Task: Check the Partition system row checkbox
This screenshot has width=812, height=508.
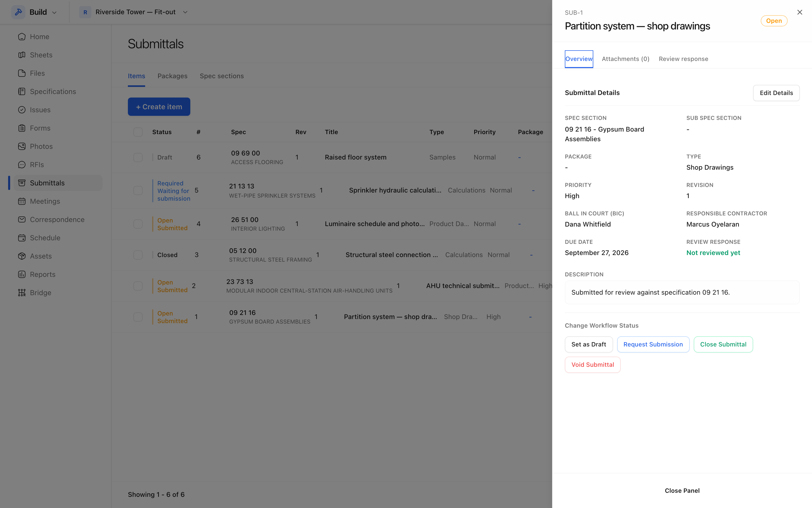Action: point(138,317)
